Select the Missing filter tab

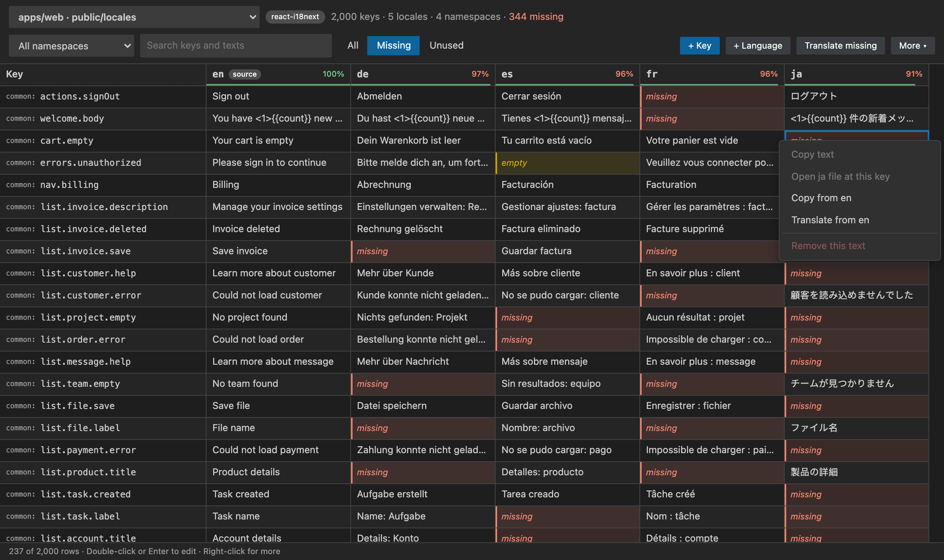click(x=393, y=45)
